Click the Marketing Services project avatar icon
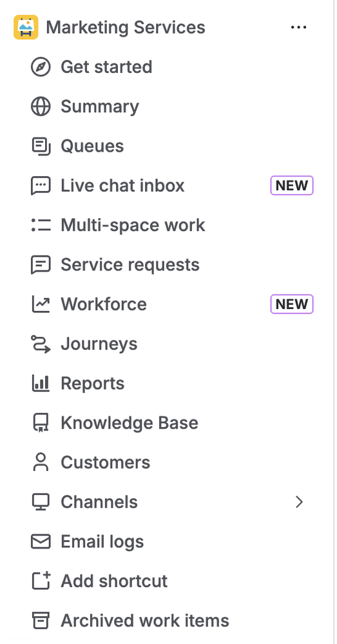Screen dimensions: 337x644 click(26, 27)
